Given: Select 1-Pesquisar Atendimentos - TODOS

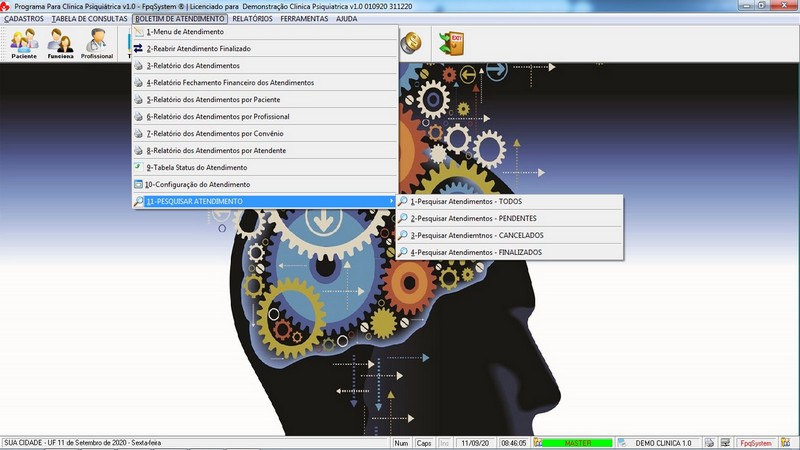Looking at the screenshot, I should (510, 202).
